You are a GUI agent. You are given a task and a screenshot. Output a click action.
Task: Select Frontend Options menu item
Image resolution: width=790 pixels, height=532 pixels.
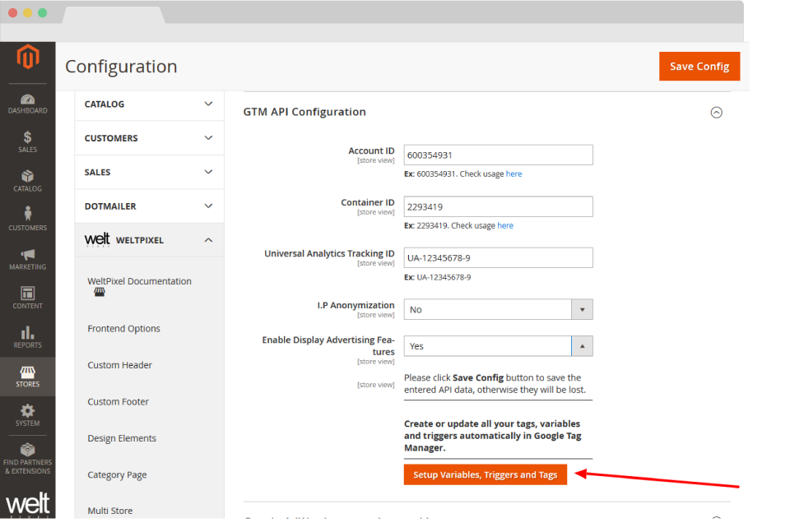[124, 329]
